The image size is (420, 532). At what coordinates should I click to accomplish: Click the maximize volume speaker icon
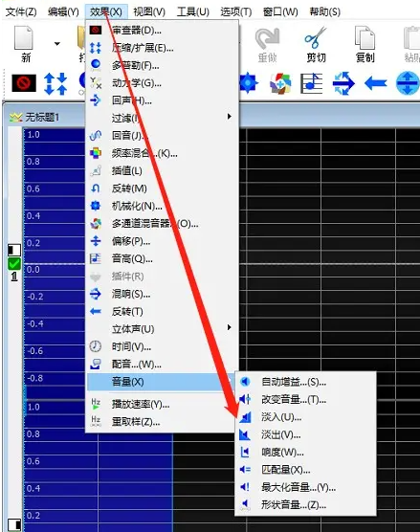(245, 487)
